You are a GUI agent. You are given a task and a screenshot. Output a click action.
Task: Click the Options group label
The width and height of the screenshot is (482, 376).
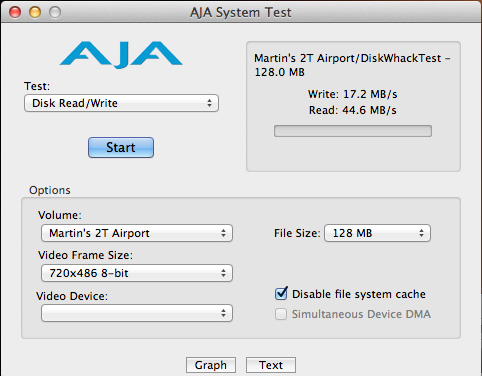coord(50,190)
